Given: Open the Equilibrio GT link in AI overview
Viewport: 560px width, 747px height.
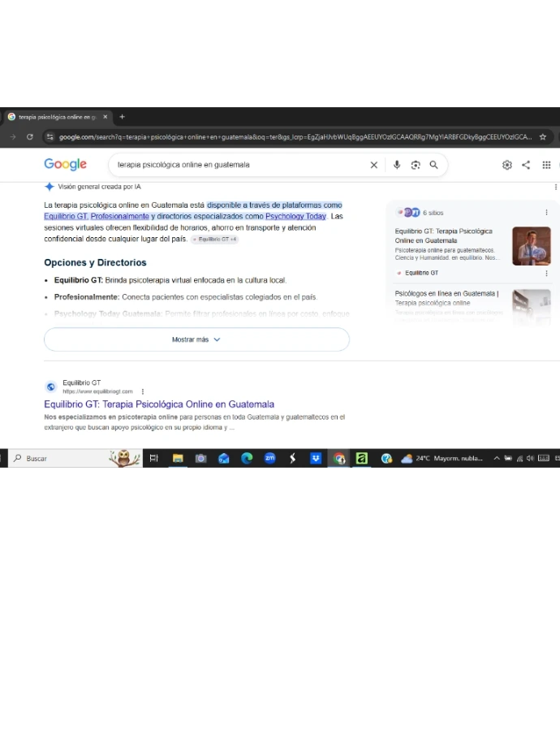Looking at the screenshot, I should point(66,216).
